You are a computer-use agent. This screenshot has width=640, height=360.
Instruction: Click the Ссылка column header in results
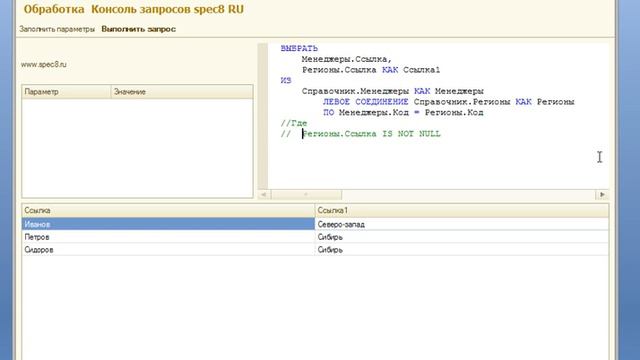(168, 211)
